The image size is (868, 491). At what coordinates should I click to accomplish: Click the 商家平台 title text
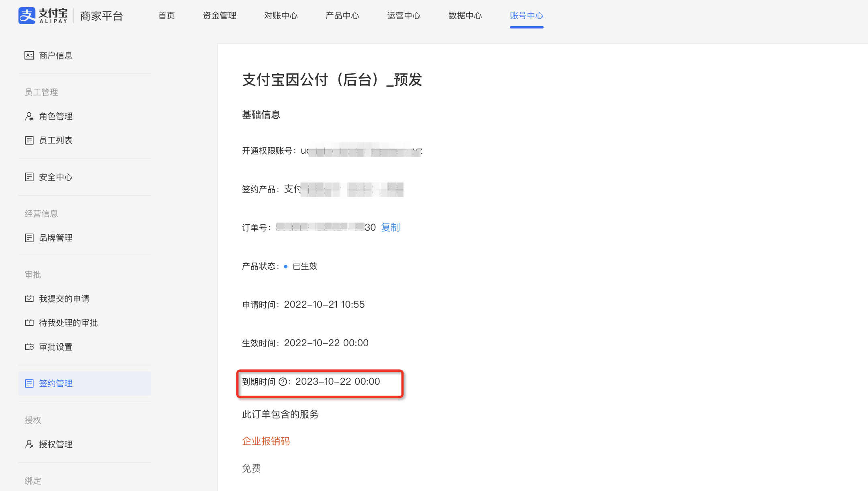pyautogui.click(x=102, y=16)
